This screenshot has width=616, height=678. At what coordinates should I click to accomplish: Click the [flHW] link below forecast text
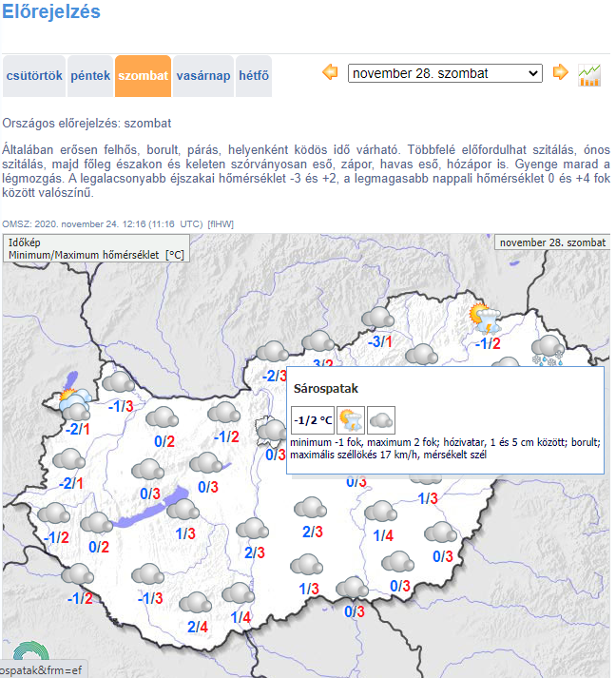coord(221,224)
